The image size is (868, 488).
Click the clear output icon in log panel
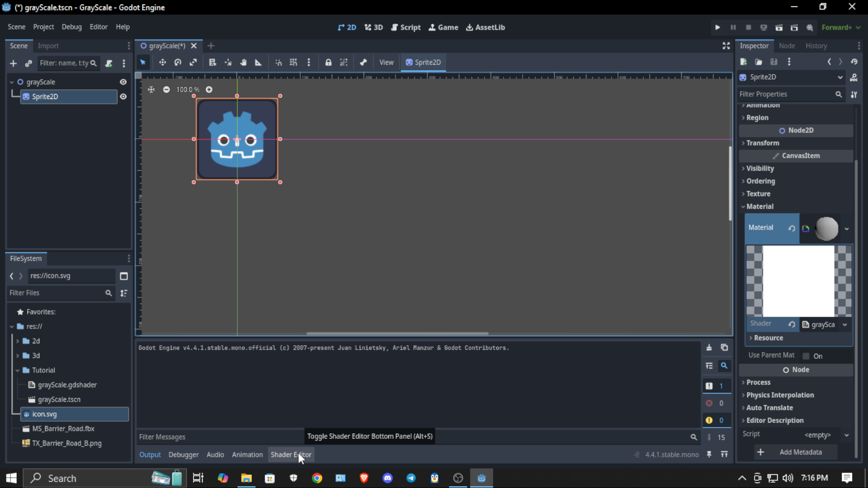pos(709,347)
